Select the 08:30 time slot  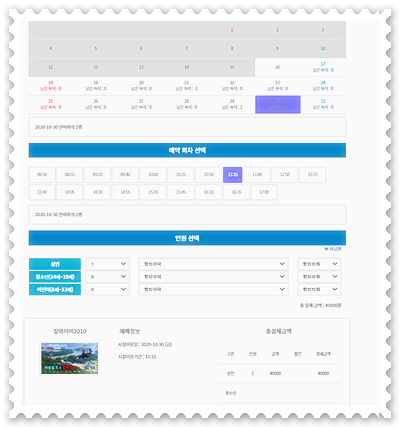point(42,175)
